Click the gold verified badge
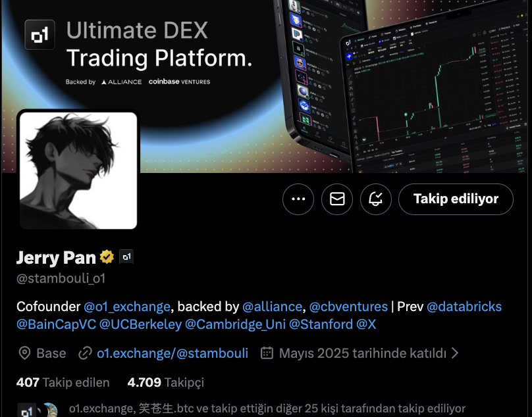532x417 pixels. coord(107,257)
